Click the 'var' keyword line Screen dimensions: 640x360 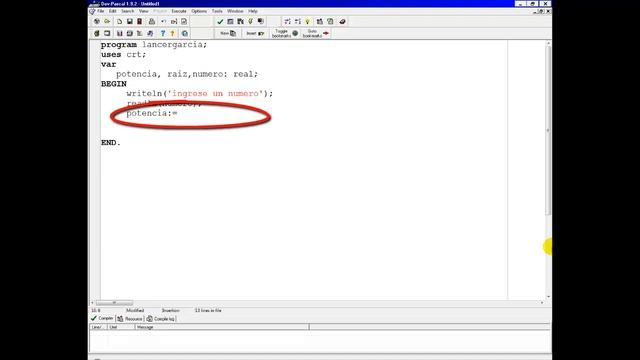coord(109,64)
